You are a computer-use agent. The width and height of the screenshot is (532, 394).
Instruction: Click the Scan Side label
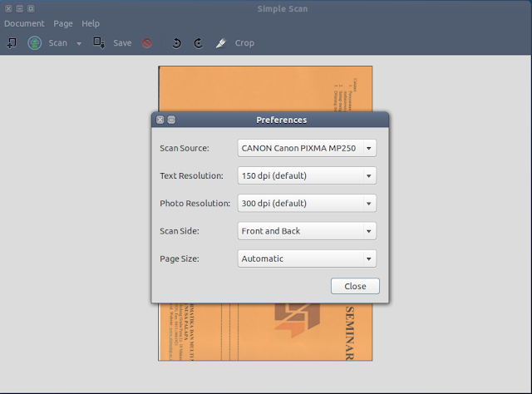coord(180,231)
